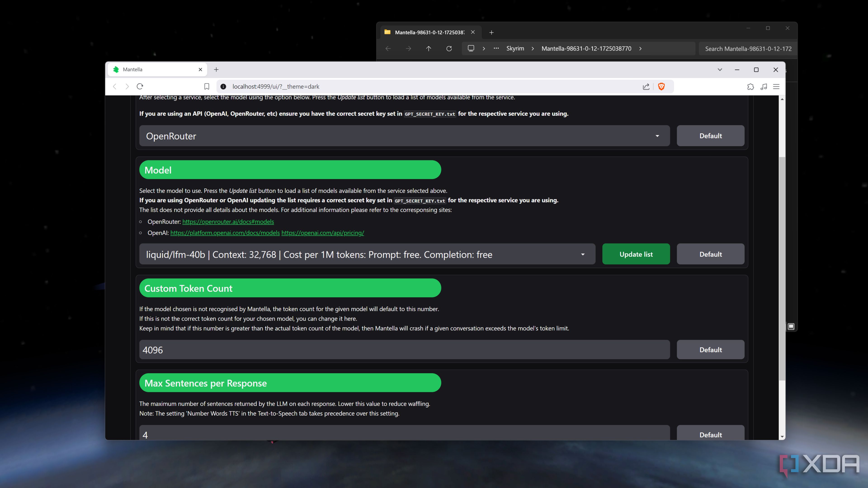Screen dimensions: 868x488
Task: Click the browser address bar URL
Action: tap(276, 87)
